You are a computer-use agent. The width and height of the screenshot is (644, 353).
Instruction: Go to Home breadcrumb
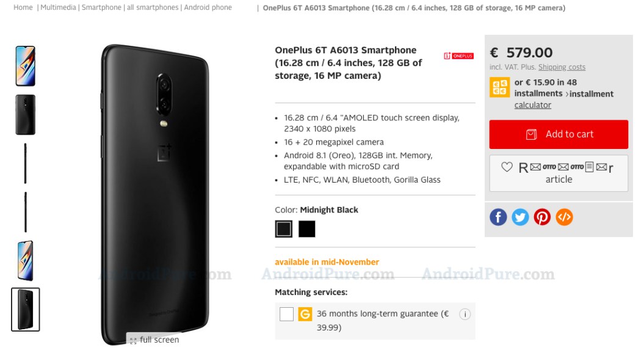pos(23,7)
